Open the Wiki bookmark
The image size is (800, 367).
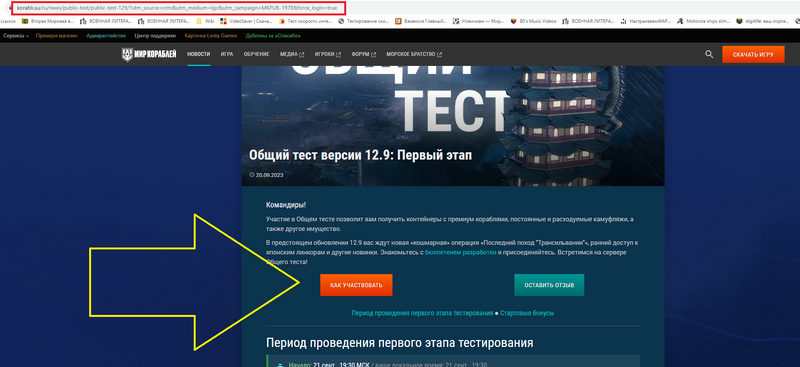click(206, 21)
